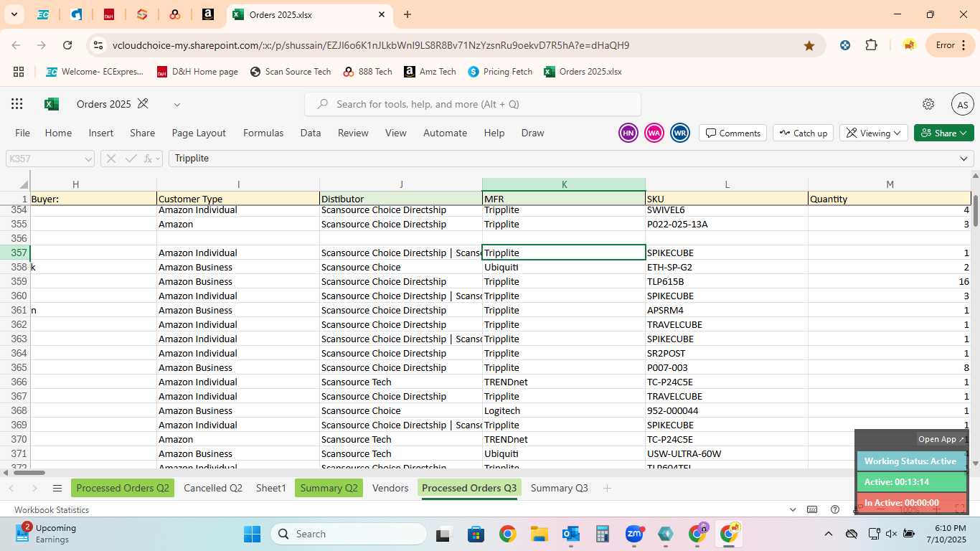Open a new browser tab
The image size is (980, 551).
tap(407, 14)
